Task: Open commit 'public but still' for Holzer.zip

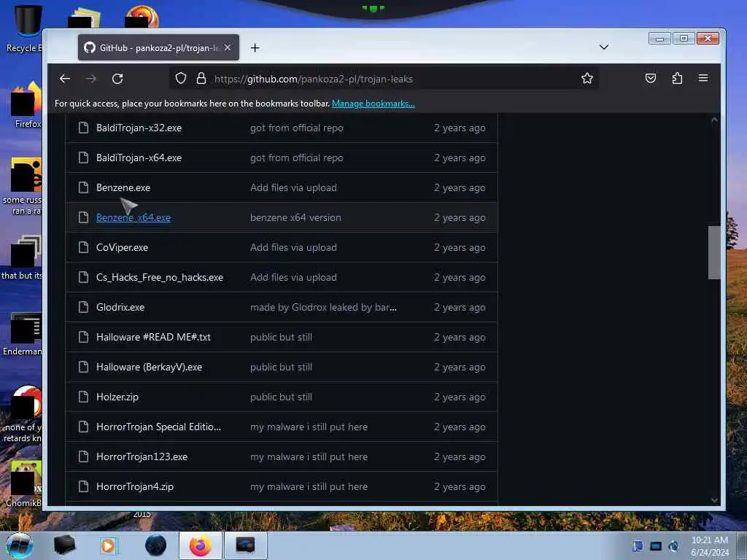Action: 281,397
